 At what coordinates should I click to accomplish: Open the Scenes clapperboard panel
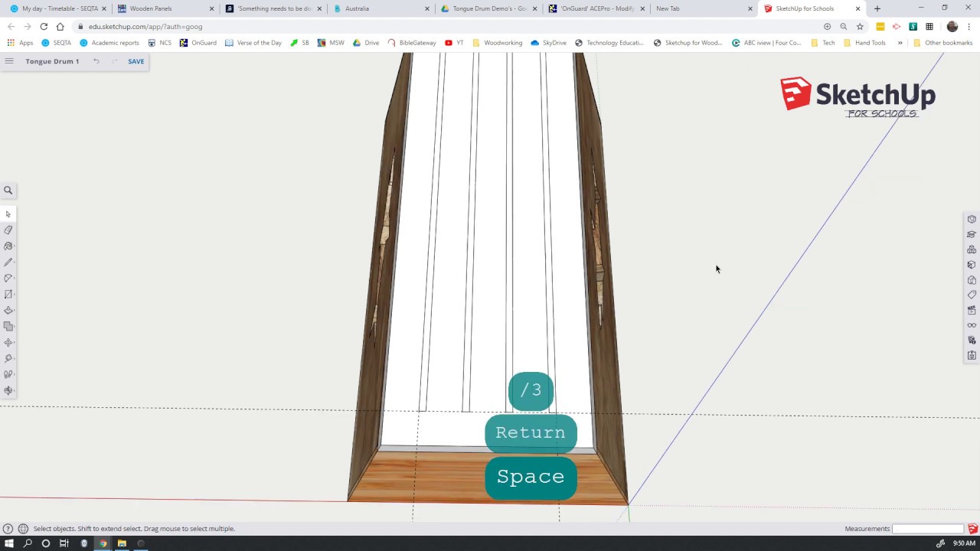[972, 310]
